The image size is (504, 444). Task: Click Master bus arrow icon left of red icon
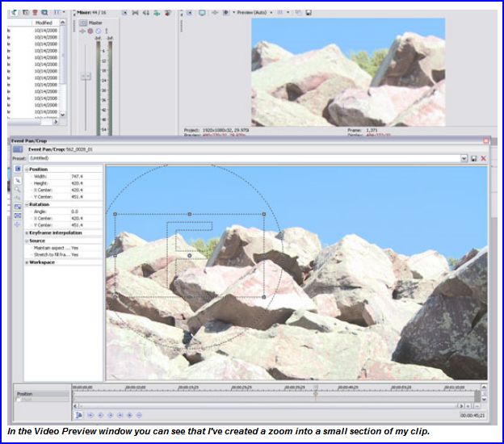point(82,31)
